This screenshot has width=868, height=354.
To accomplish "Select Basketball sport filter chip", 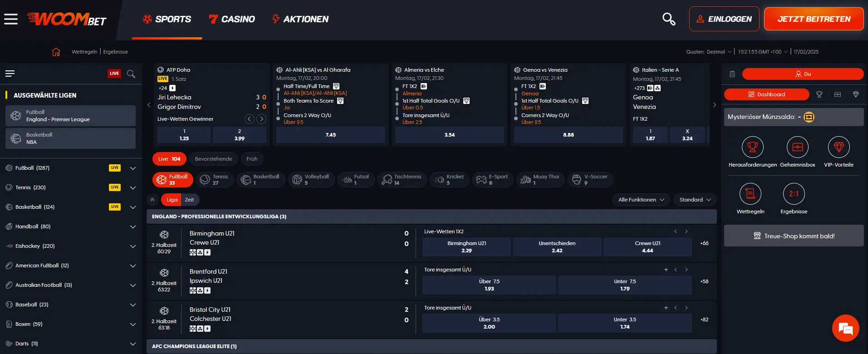I will [261, 180].
